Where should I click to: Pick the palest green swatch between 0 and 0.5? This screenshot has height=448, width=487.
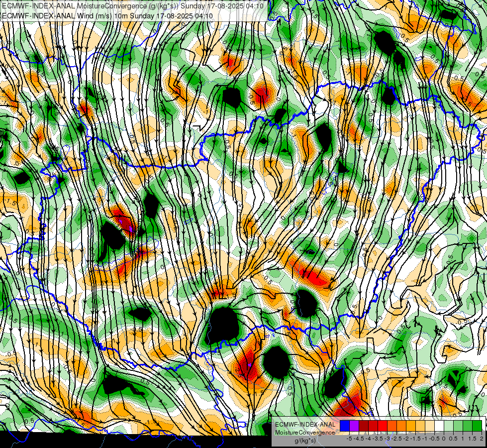point(449,426)
